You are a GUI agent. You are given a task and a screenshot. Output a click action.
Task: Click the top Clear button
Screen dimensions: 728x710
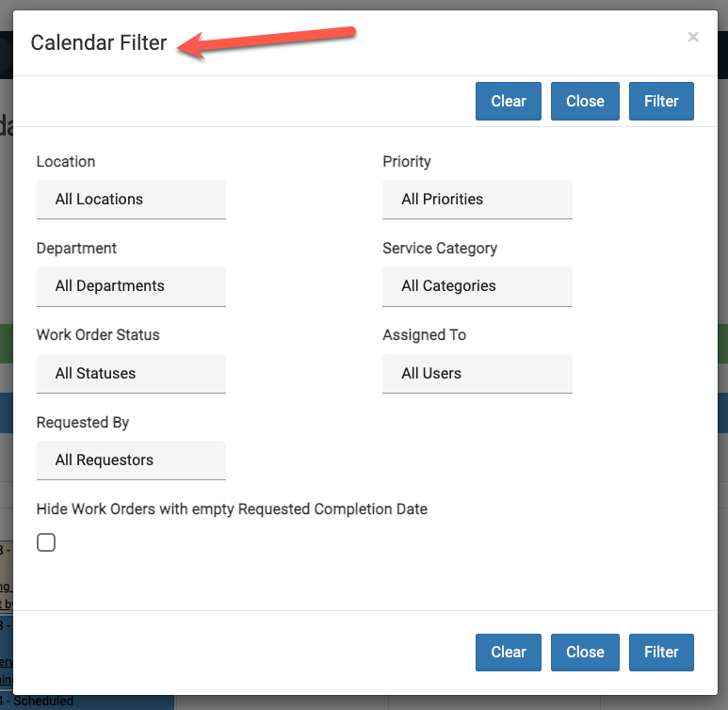[509, 102]
